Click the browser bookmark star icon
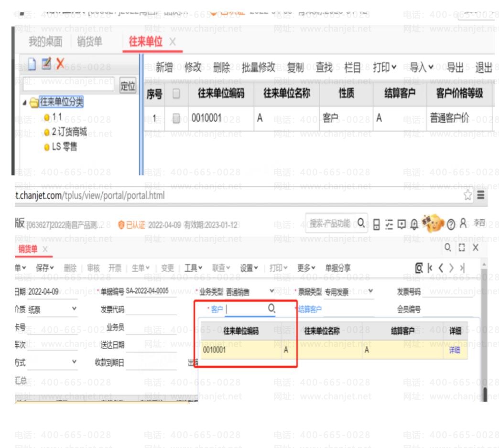This screenshot has height=448, width=499. [467, 195]
